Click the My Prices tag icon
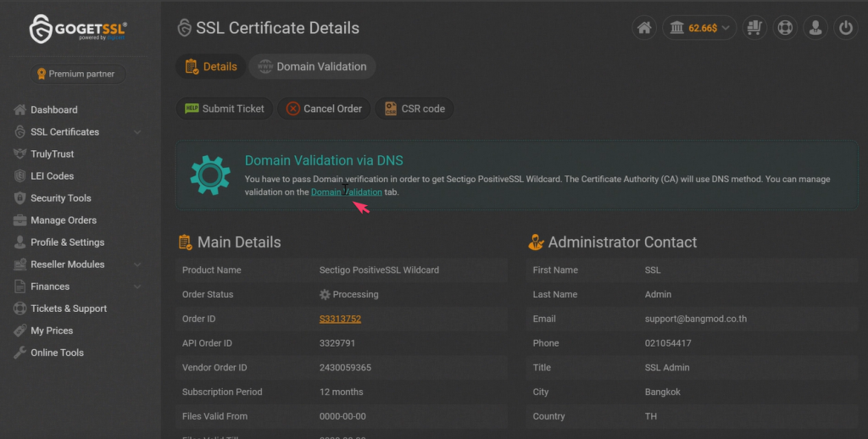This screenshot has height=439, width=868. [20, 331]
